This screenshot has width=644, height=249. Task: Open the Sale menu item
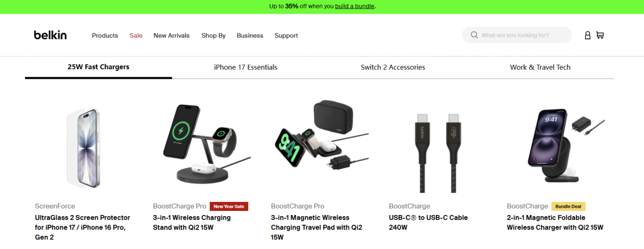coord(136,36)
